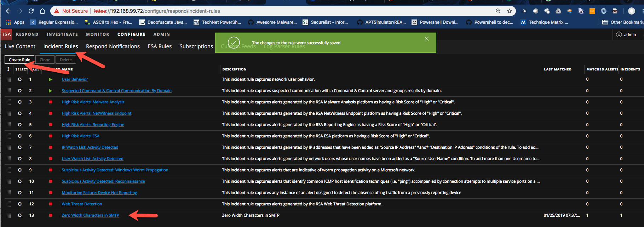Click the Create Rule button
644x227 pixels.
[19, 60]
